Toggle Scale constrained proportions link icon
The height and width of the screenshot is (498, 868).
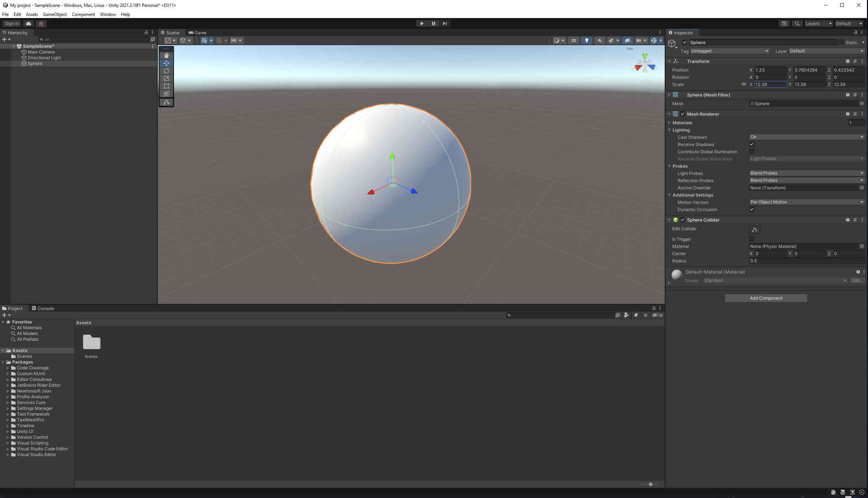click(x=743, y=84)
